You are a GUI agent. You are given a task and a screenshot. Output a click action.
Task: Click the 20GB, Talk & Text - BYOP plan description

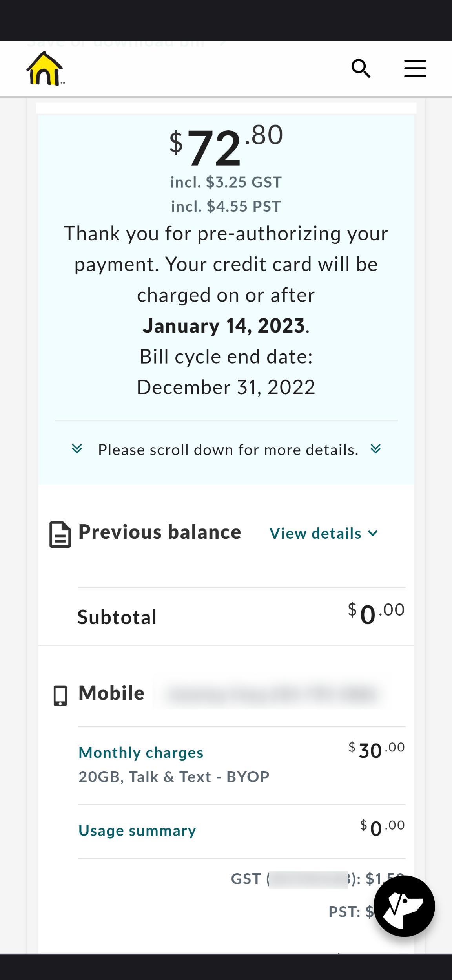pos(174,777)
